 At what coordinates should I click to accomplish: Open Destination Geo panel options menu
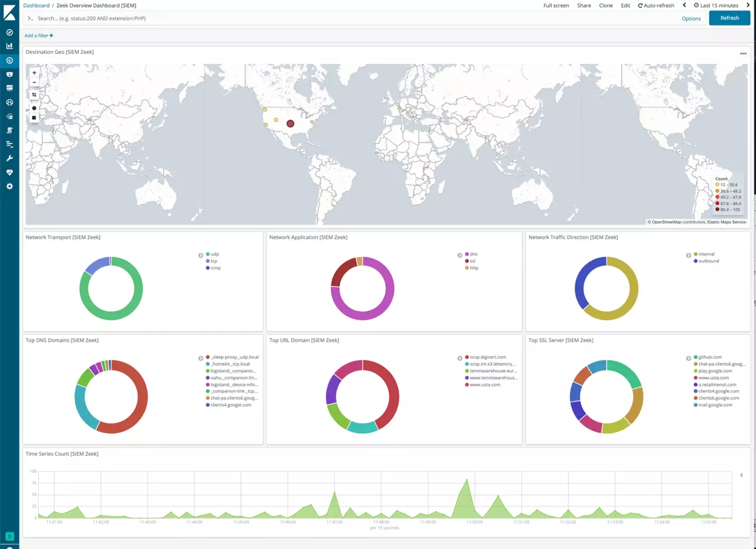743,53
